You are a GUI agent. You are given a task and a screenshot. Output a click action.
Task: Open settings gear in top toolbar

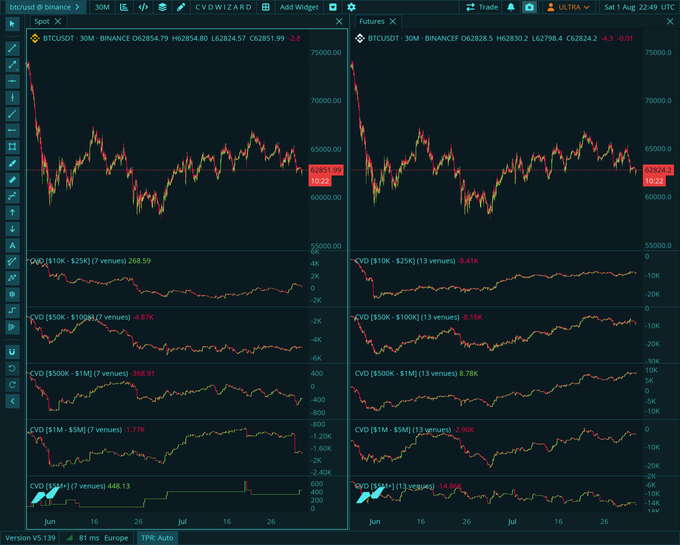coord(351,7)
